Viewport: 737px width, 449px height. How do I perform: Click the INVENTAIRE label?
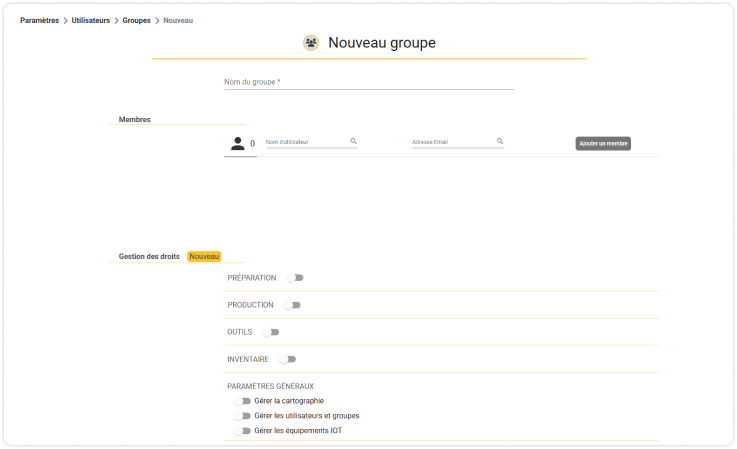click(x=248, y=359)
